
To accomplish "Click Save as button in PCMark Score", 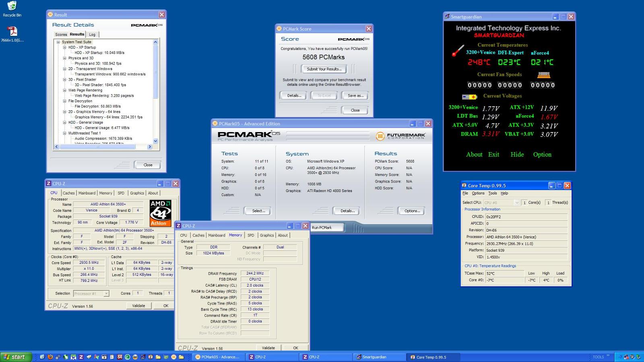I will (355, 95).
